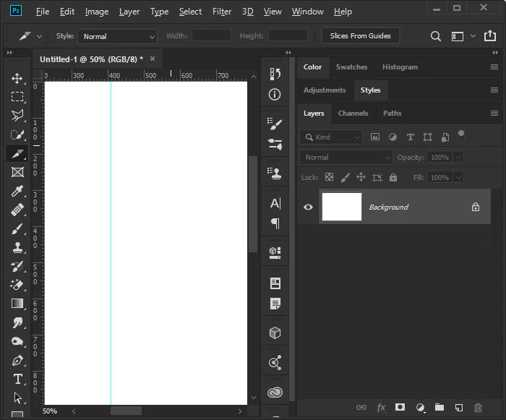Open the Layers panel menu
The height and width of the screenshot is (420, 506).
(x=494, y=113)
